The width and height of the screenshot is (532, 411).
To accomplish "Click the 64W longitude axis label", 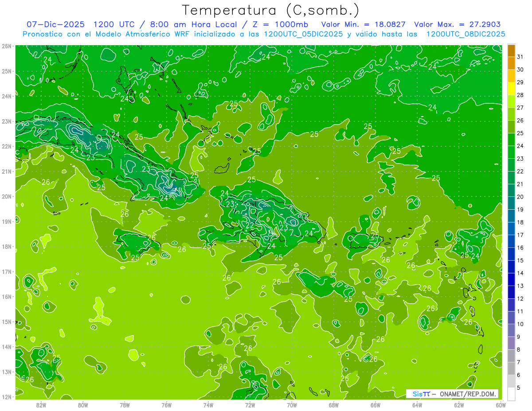I will tap(417, 405).
